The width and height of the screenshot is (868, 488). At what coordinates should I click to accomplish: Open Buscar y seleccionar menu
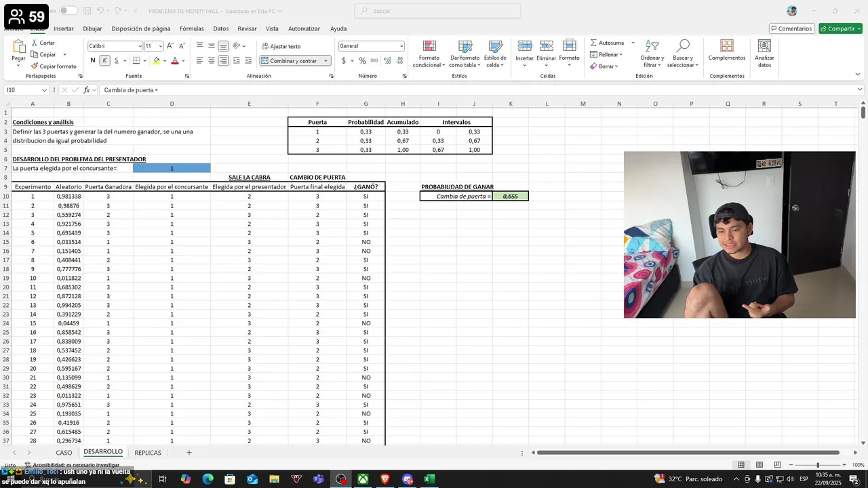coord(683,53)
